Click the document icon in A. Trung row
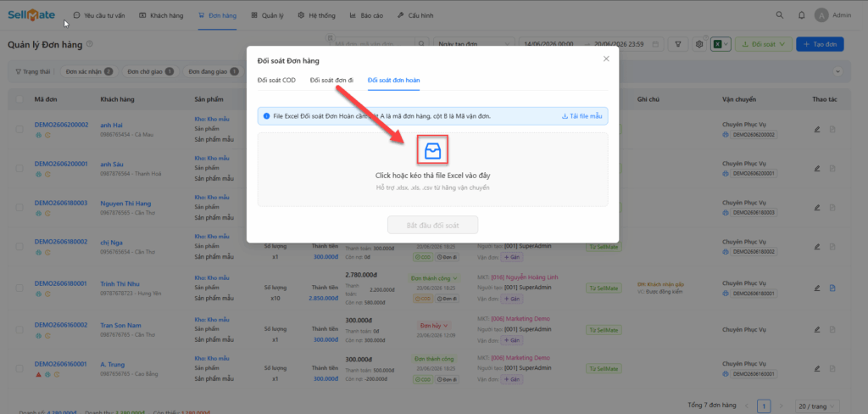The height and width of the screenshot is (414, 868). 832,368
